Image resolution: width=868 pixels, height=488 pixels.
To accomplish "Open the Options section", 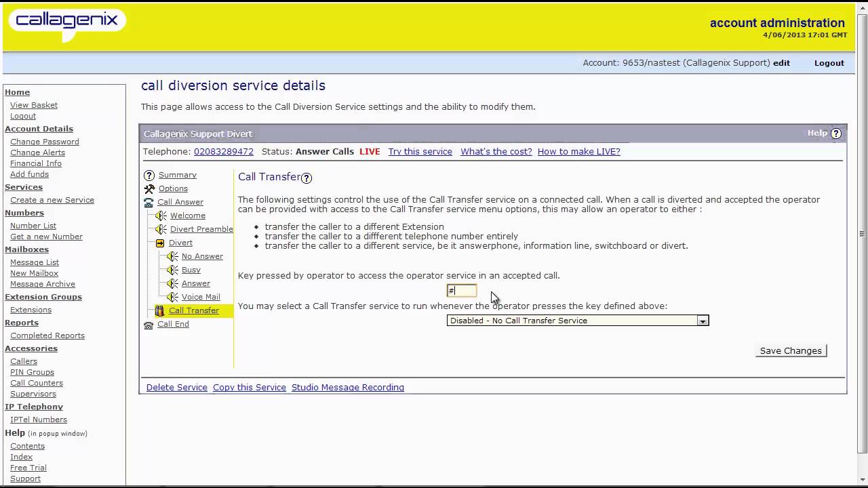I will pyautogui.click(x=173, y=188).
